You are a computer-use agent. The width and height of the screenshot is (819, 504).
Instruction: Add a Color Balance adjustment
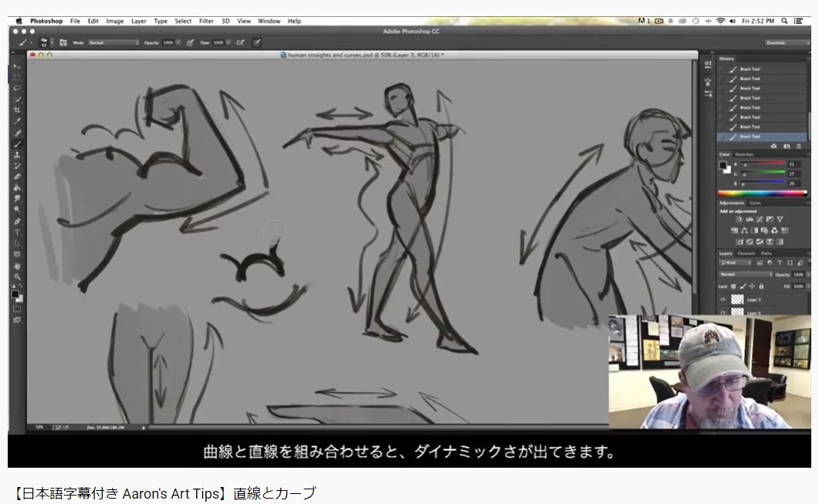[x=744, y=231]
